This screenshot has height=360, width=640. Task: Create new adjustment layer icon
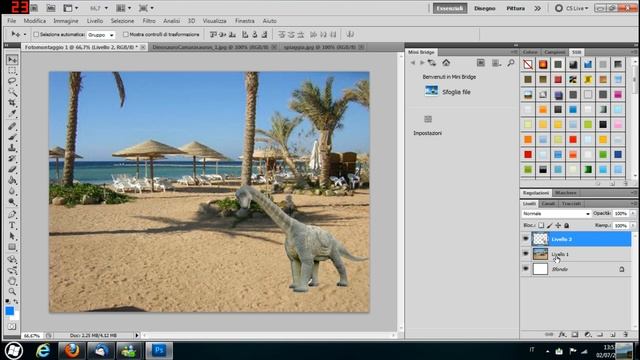pyautogui.click(x=588, y=334)
